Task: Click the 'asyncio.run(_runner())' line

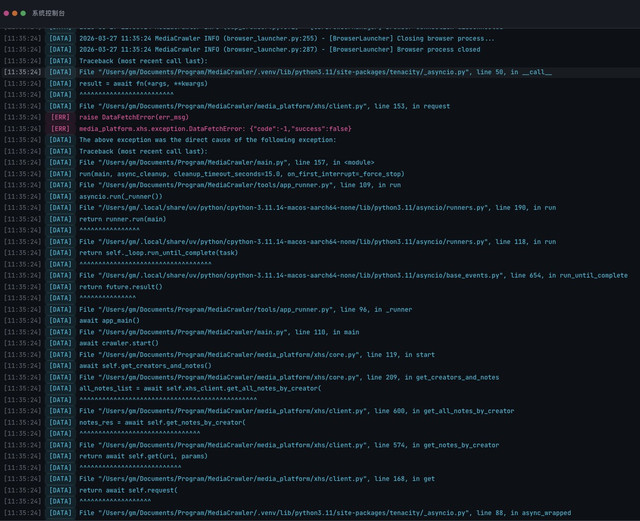Action: pyautogui.click(x=120, y=196)
